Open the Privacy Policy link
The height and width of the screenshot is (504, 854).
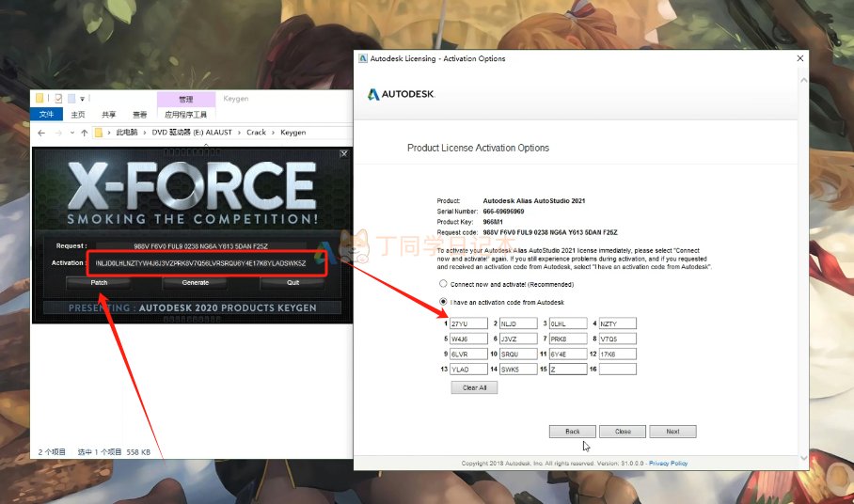[x=669, y=464]
